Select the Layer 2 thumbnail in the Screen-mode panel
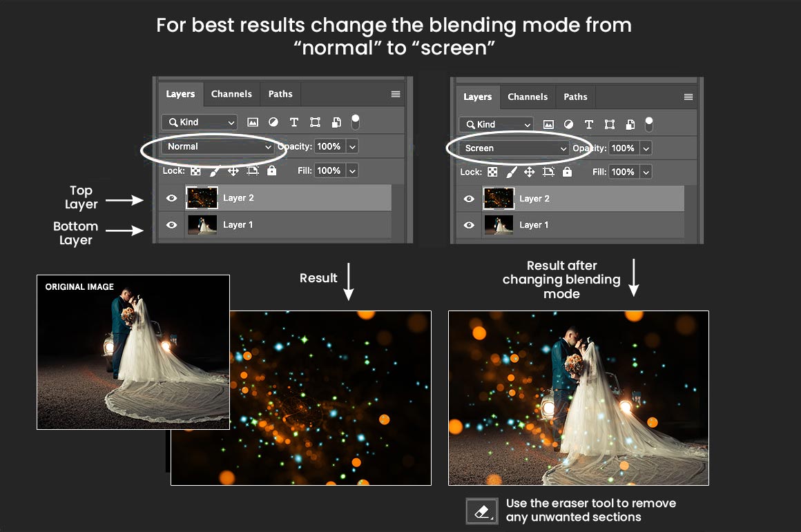 pyautogui.click(x=498, y=199)
